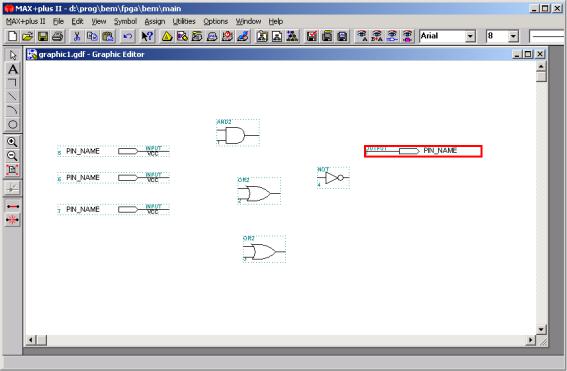Activate context-sensitive help pointer

click(147, 36)
